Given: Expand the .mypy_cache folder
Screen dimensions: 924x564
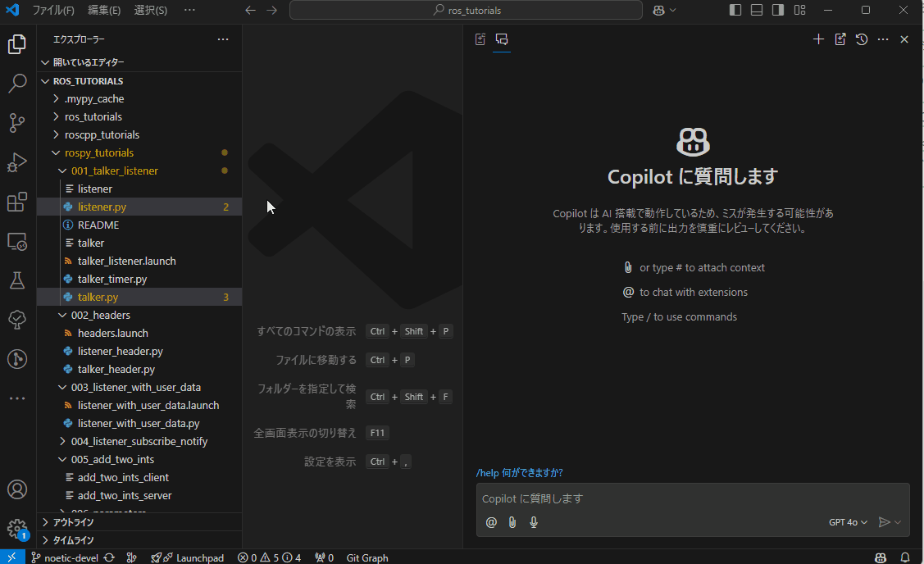Looking at the screenshot, I should coord(139,99).
